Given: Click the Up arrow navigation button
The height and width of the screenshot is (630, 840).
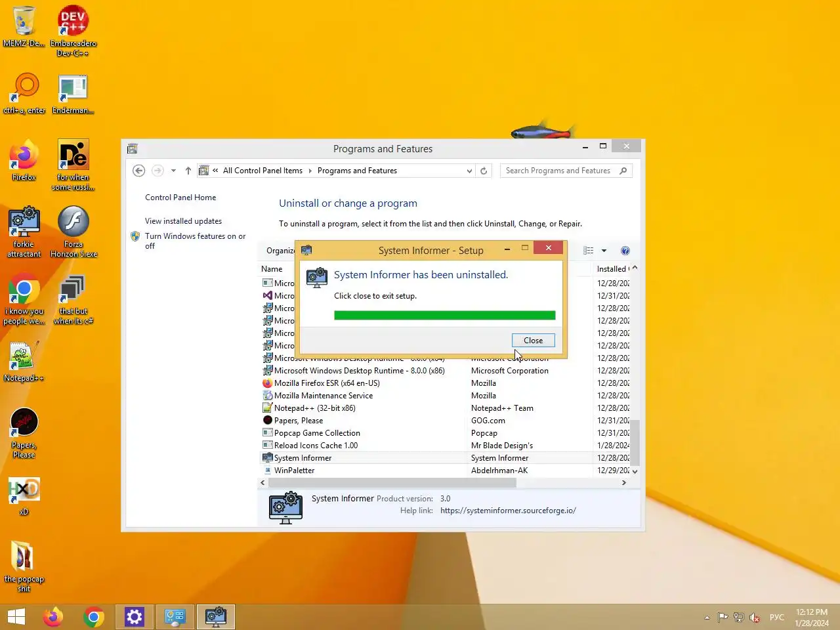Looking at the screenshot, I should pyautogui.click(x=188, y=171).
